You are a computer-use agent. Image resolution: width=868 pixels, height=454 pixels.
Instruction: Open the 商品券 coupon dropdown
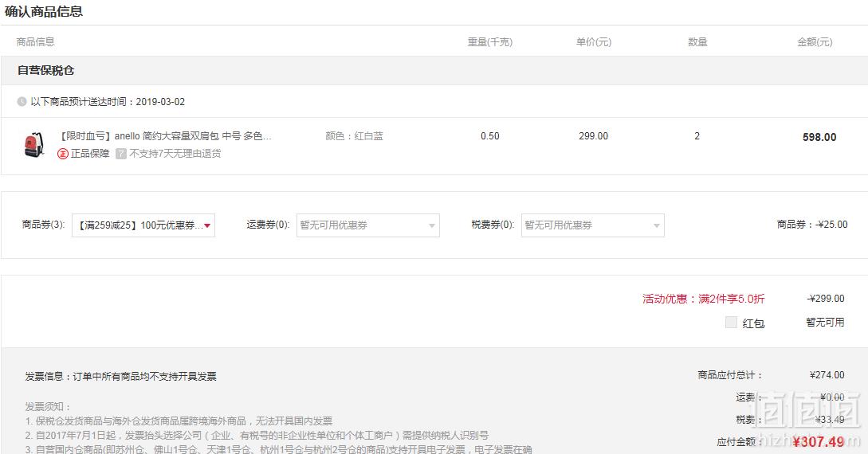pos(143,225)
